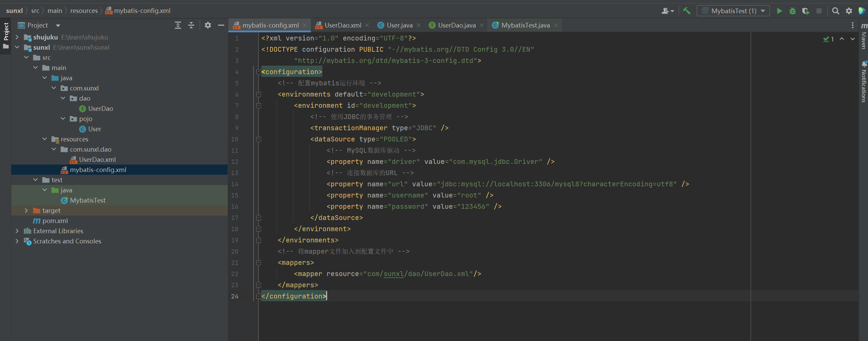Expand all nodes in Project panel
Viewport: 868px width, 341px height.
point(178,25)
